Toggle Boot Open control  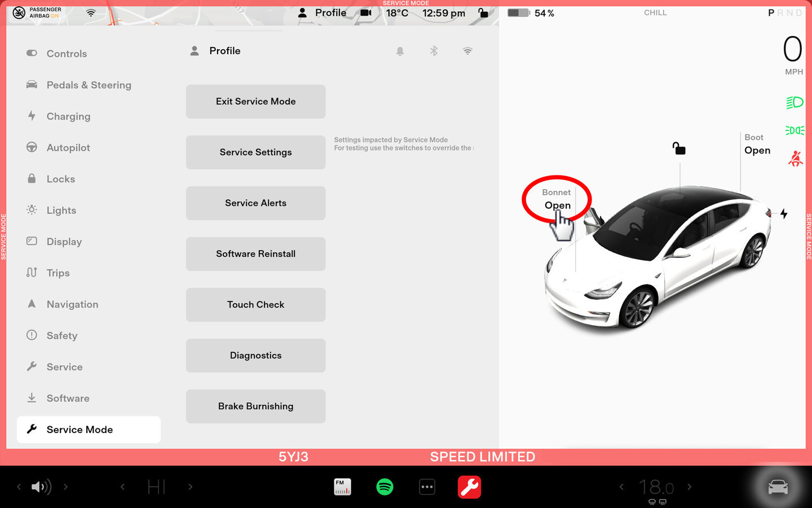757,144
